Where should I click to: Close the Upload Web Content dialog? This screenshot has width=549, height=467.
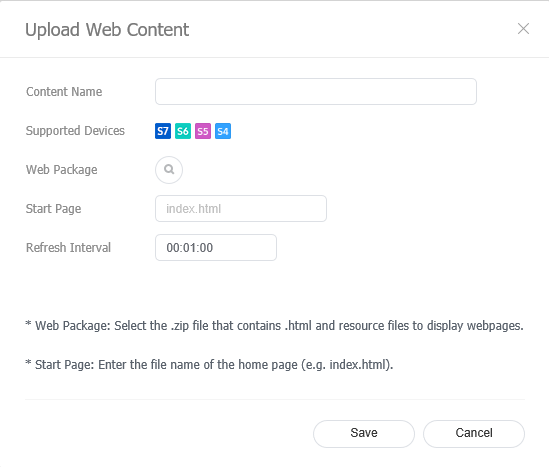[x=523, y=29]
